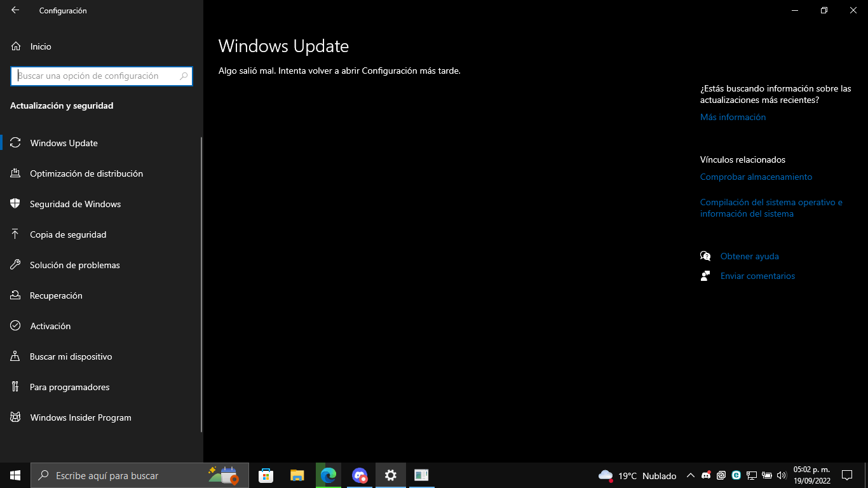
Task: Click the sidebar vertical scrollbar
Action: (201, 285)
